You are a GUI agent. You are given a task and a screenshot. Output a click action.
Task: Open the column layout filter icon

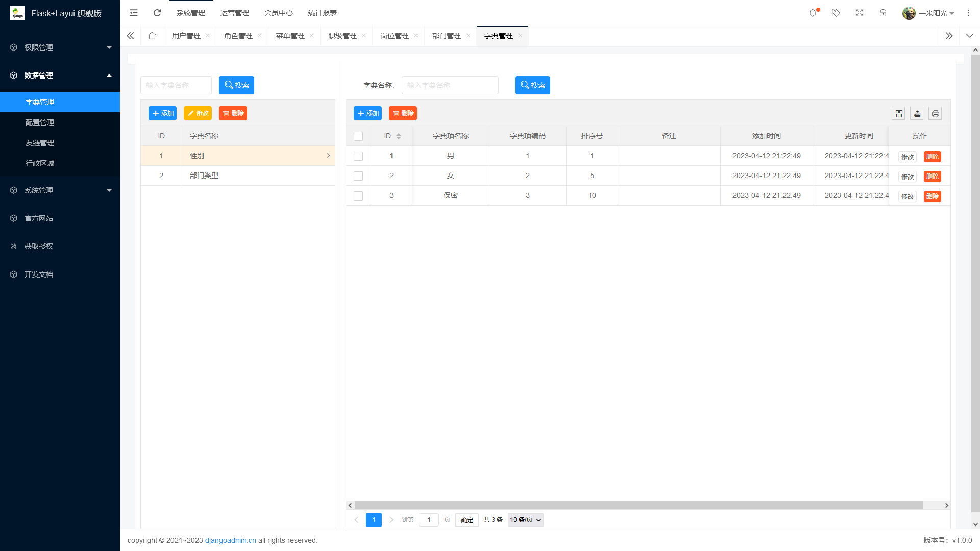[x=898, y=113]
